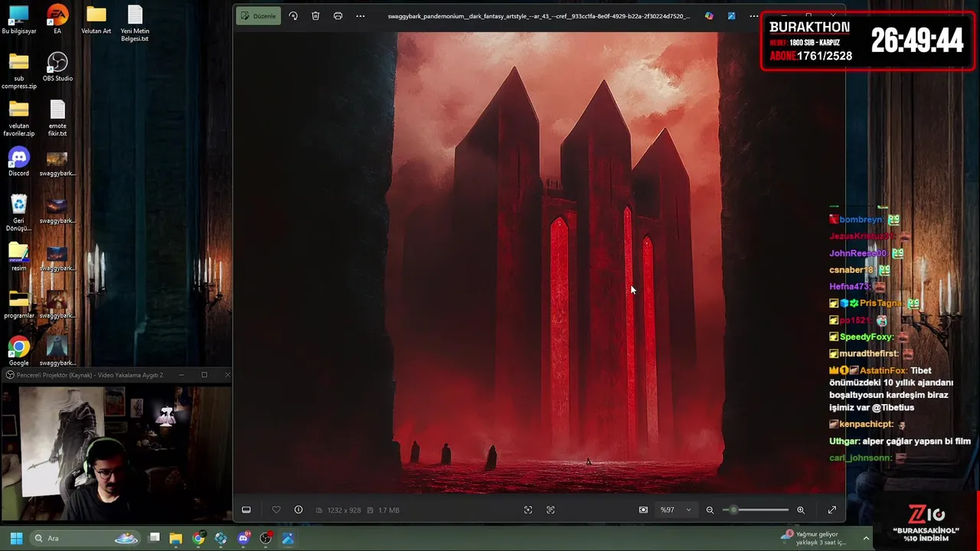Screen dimensions: 980x551
Task: Rotate the image with the rotate icon
Action: click(293, 16)
